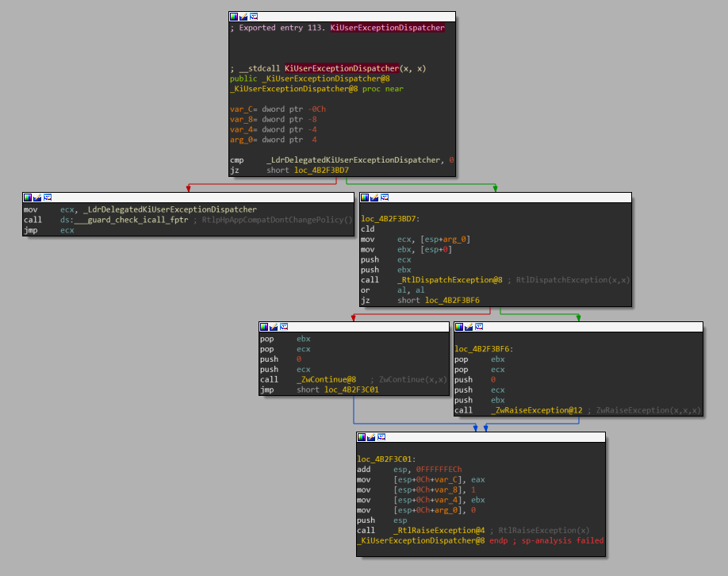Click pencil icon on ZwContinue block header

274,327
